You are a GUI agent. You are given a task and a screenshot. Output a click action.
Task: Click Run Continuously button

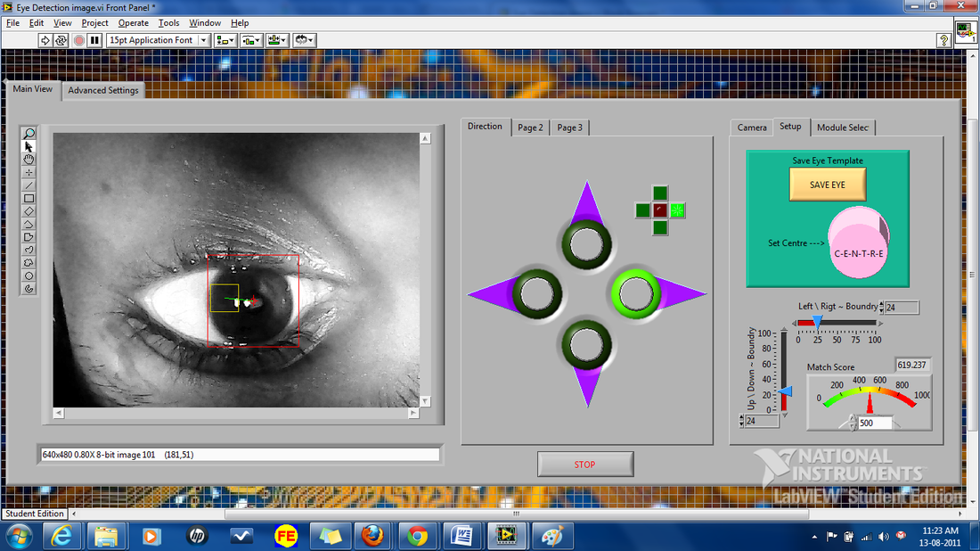[x=61, y=40]
